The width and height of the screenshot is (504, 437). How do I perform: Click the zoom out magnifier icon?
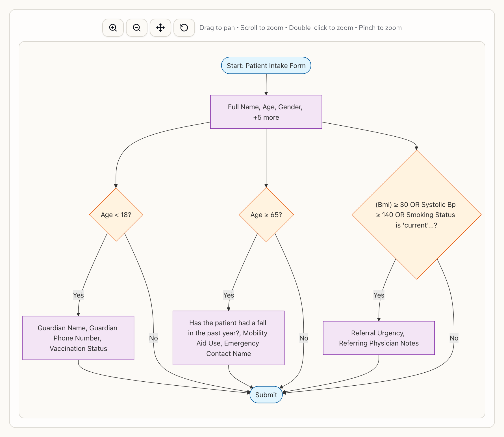(137, 28)
